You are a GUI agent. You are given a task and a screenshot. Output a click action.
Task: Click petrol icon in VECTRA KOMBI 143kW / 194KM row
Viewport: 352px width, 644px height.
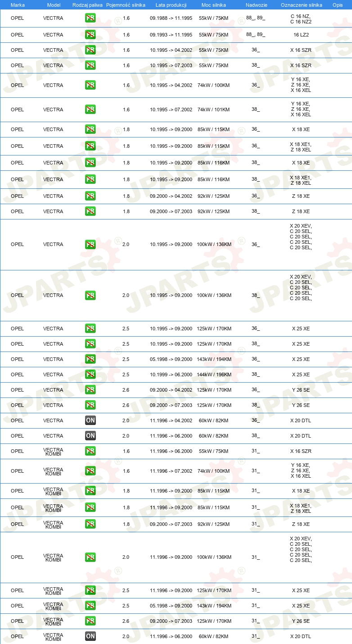point(90,606)
